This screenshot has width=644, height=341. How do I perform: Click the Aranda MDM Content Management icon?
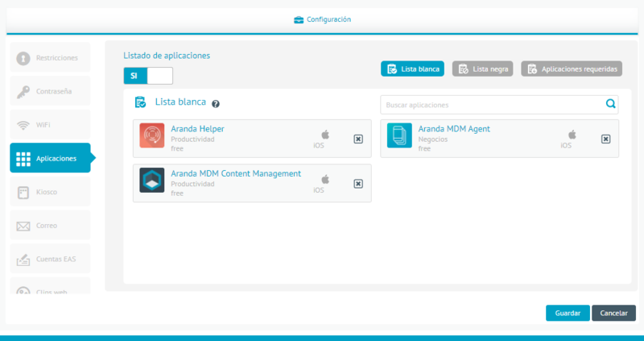click(151, 180)
